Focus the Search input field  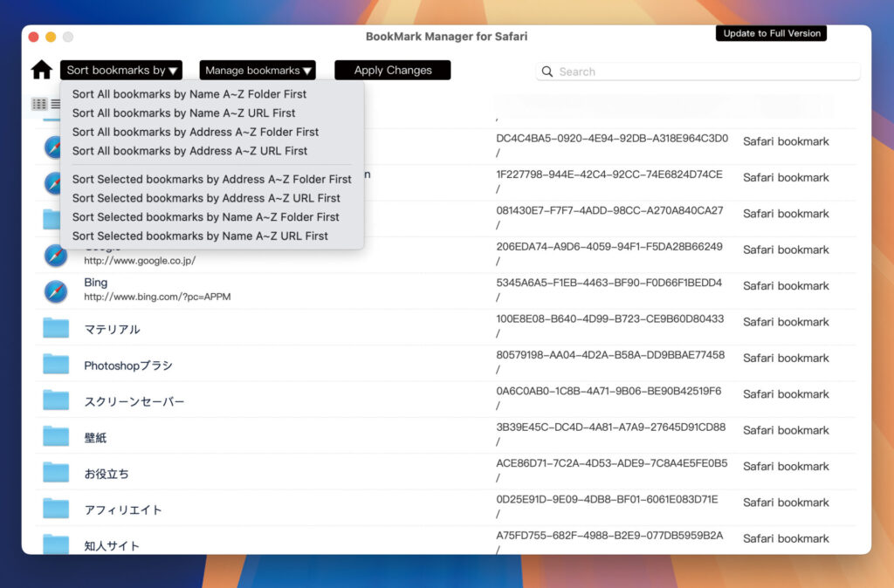(x=698, y=72)
